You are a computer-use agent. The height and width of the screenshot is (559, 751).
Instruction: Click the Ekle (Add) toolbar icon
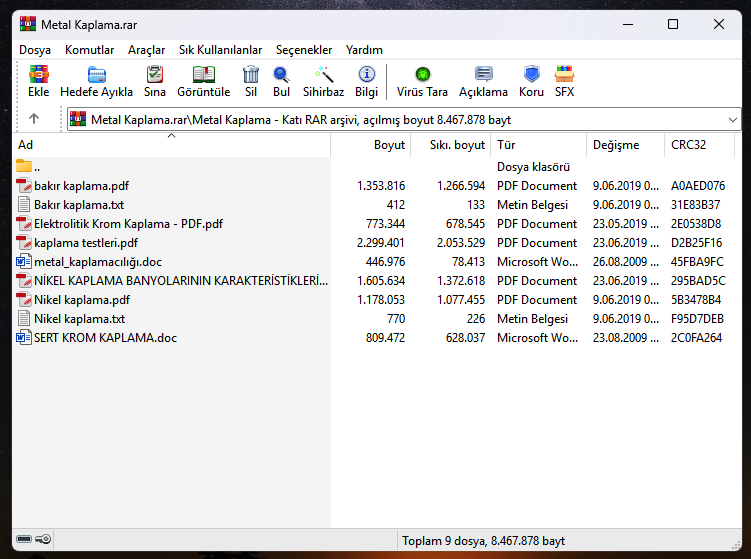click(x=38, y=75)
